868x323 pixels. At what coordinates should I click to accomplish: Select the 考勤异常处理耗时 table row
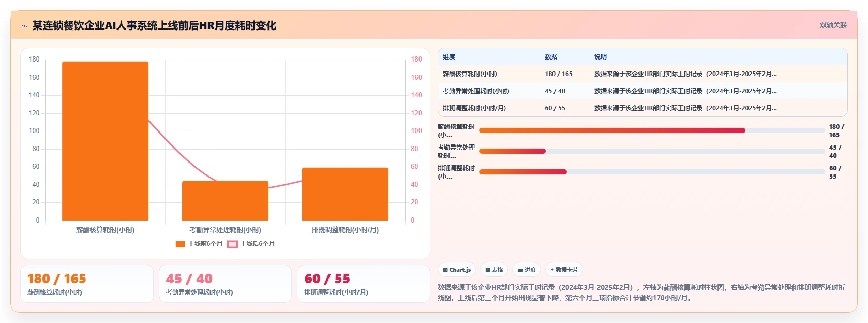[x=642, y=91]
